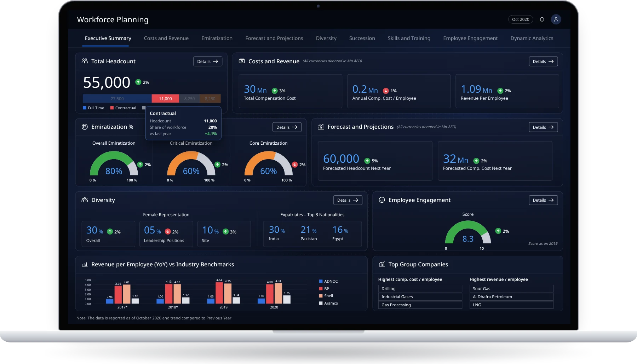The height and width of the screenshot is (364, 637).
Task: Click the blue Full Time 27,500 bar segment
Action: click(117, 99)
